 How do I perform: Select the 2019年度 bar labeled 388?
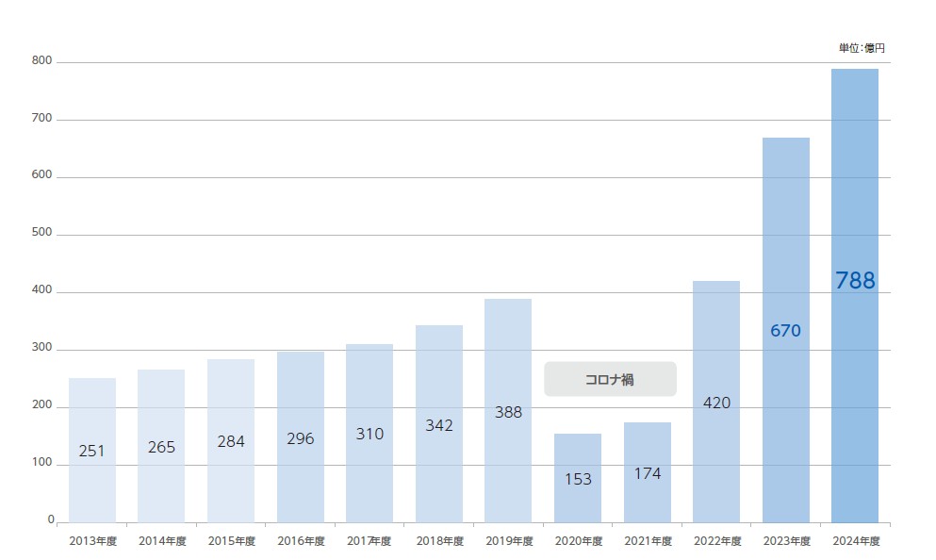[508, 411]
